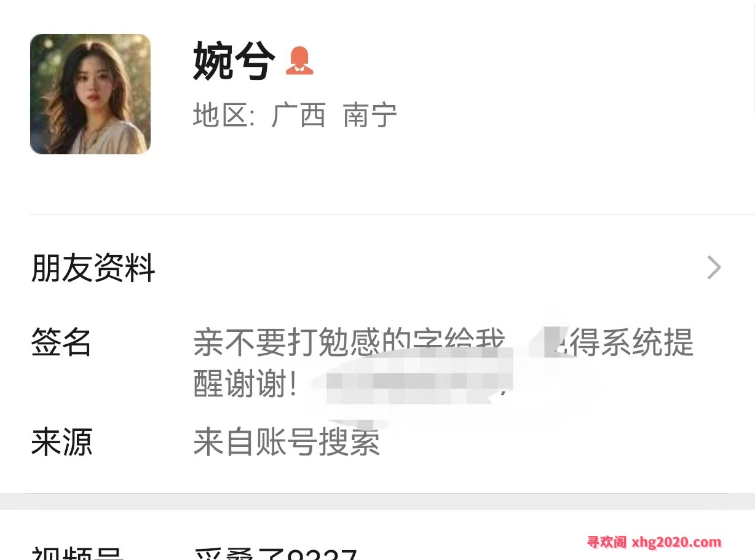
Task: Click the 醒谢谢! signature line
Action: [x=246, y=385]
